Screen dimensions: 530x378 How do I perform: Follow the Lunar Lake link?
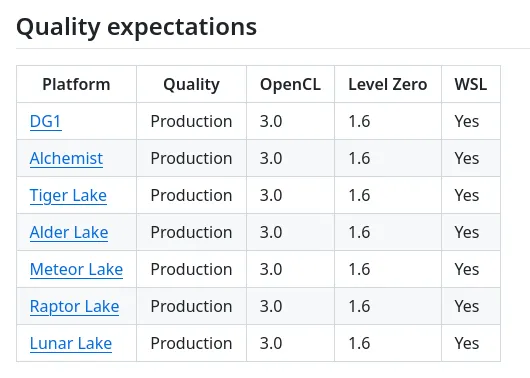point(71,344)
